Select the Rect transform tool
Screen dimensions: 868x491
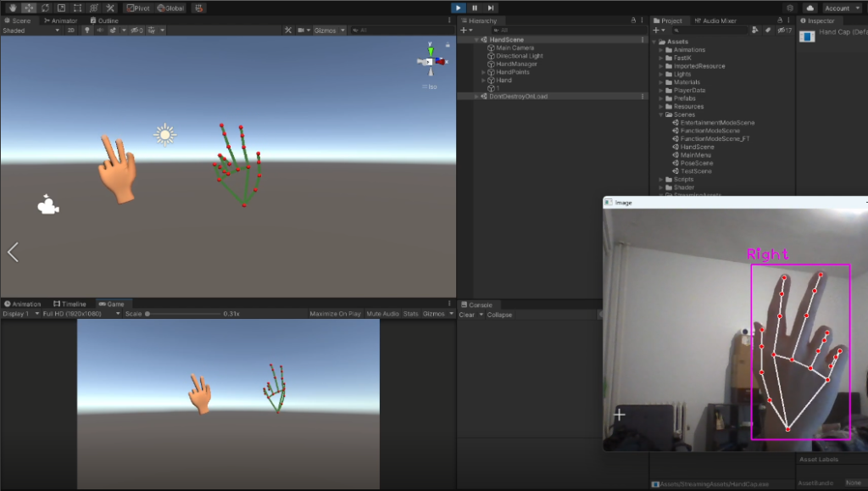pos(77,8)
